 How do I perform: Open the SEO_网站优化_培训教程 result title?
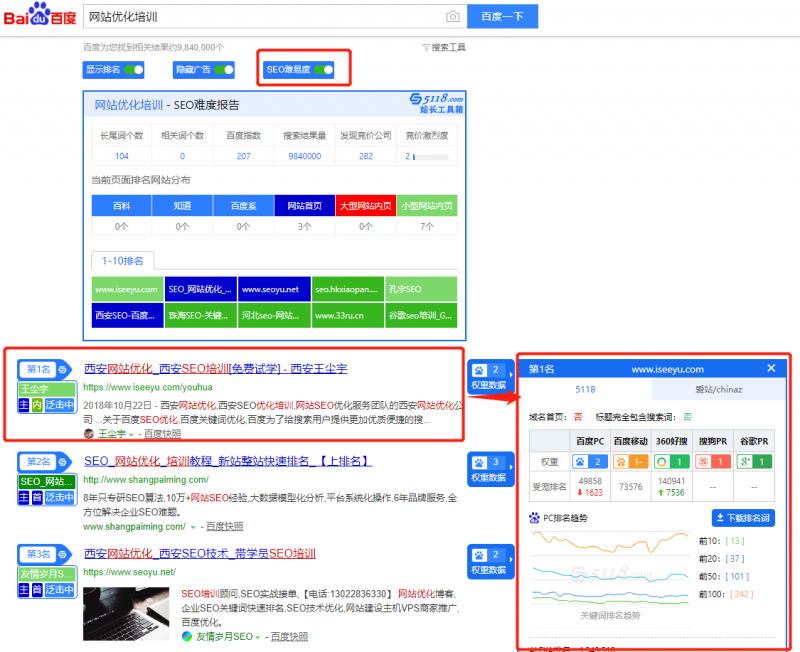228,461
